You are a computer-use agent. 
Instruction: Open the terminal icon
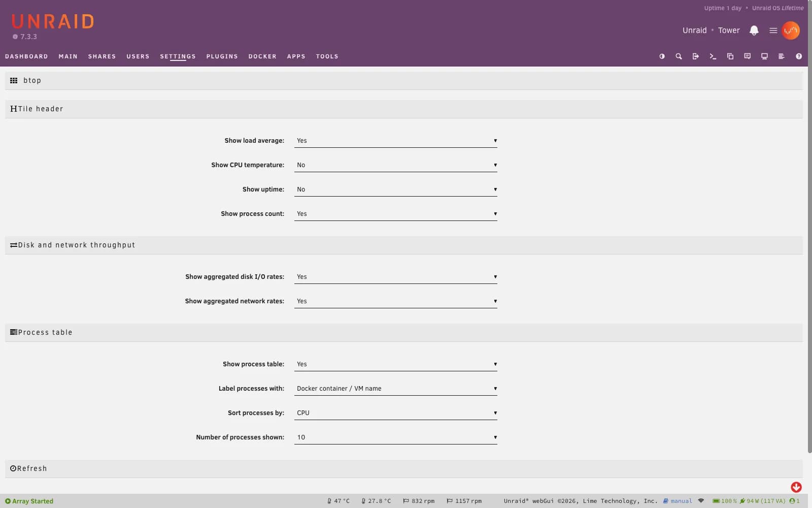pos(713,56)
